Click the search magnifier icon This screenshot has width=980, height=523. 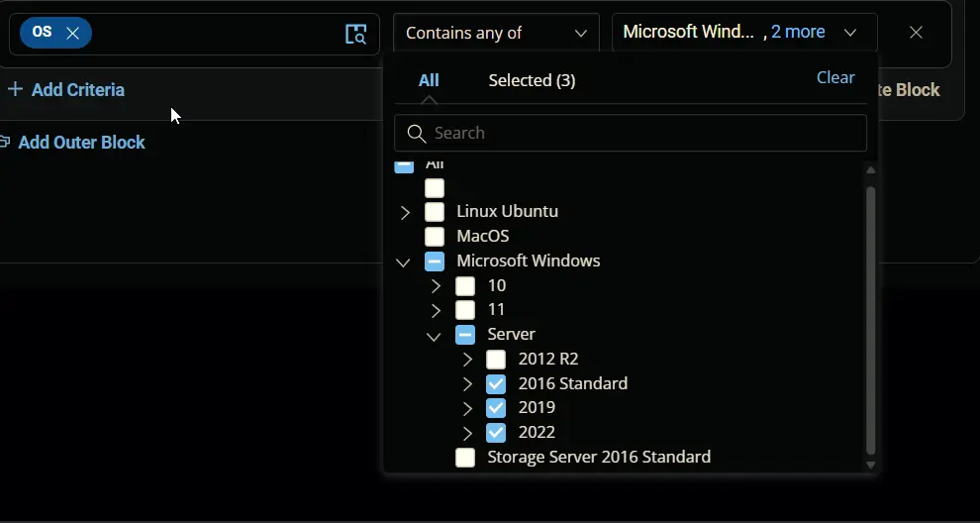pos(416,133)
